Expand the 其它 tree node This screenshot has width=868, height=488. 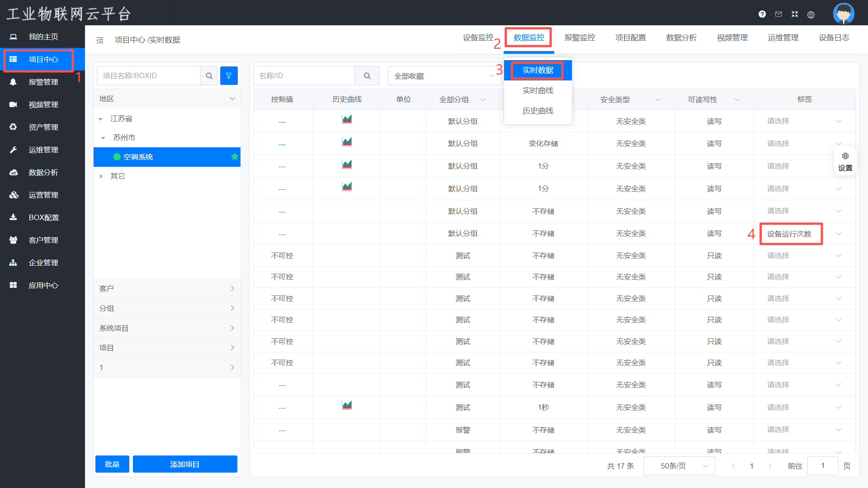coord(101,176)
